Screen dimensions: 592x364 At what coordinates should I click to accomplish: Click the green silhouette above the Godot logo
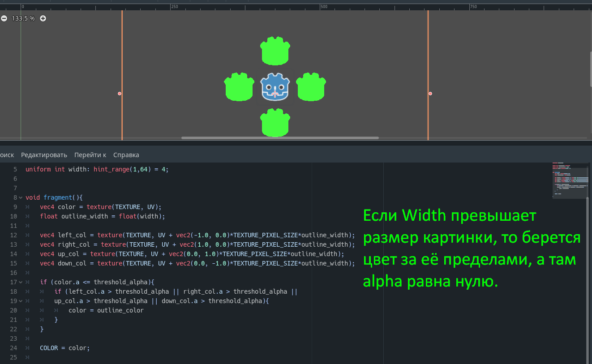pos(275,51)
